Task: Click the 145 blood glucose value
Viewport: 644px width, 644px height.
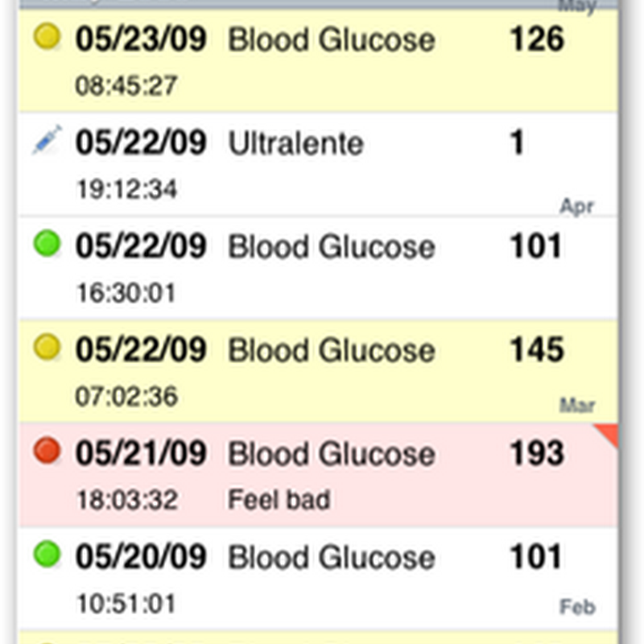Action: coord(536,350)
